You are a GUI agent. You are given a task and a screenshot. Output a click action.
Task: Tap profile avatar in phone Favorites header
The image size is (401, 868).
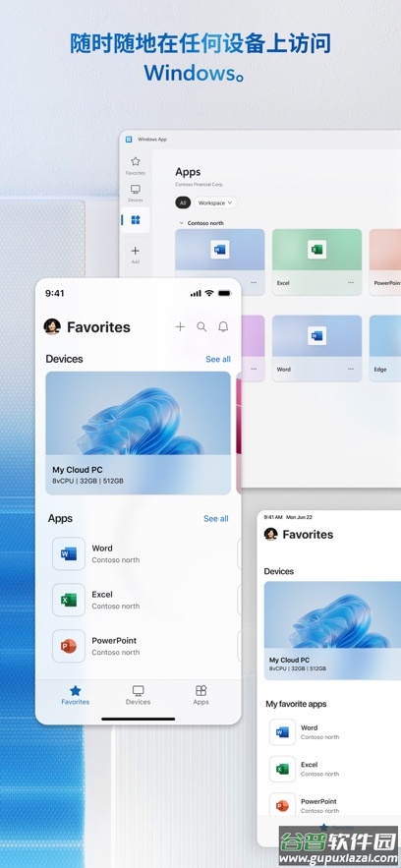point(52,326)
